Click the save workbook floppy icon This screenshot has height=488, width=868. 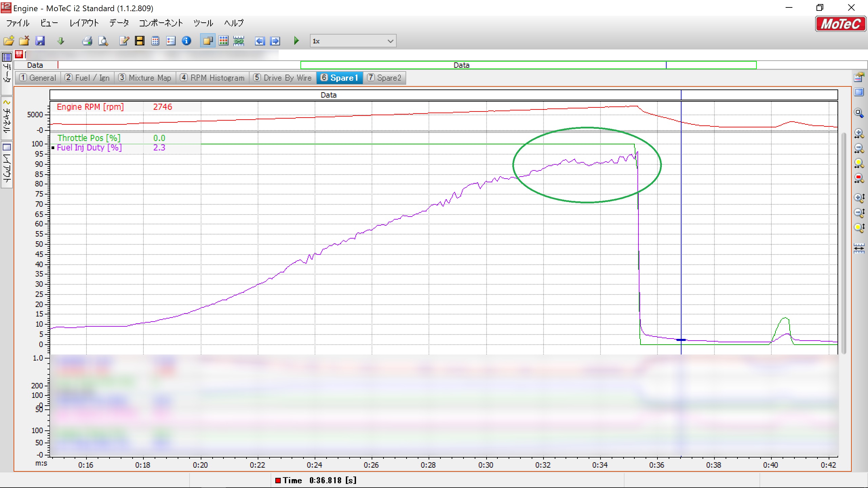click(x=40, y=41)
